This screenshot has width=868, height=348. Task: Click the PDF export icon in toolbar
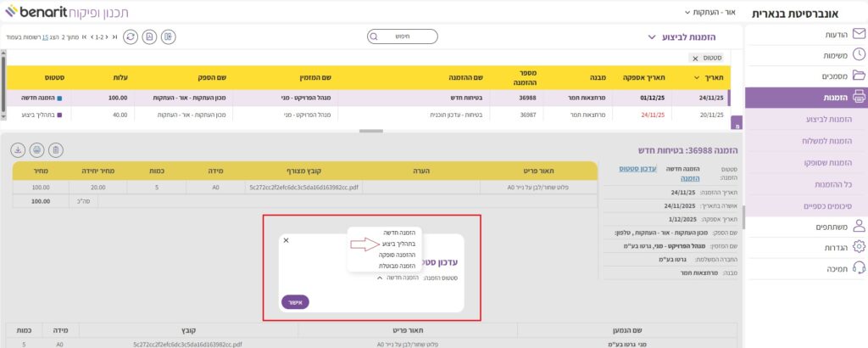(149, 36)
